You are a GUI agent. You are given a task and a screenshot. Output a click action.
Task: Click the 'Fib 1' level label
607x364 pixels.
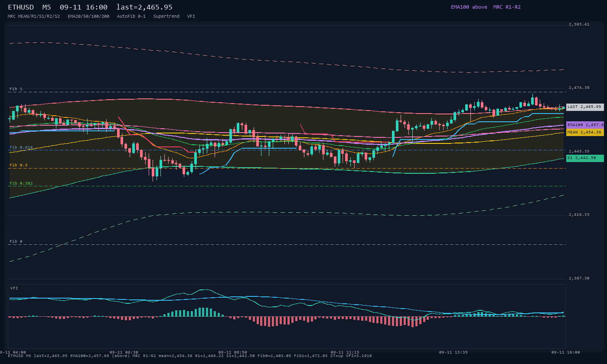[16, 89]
